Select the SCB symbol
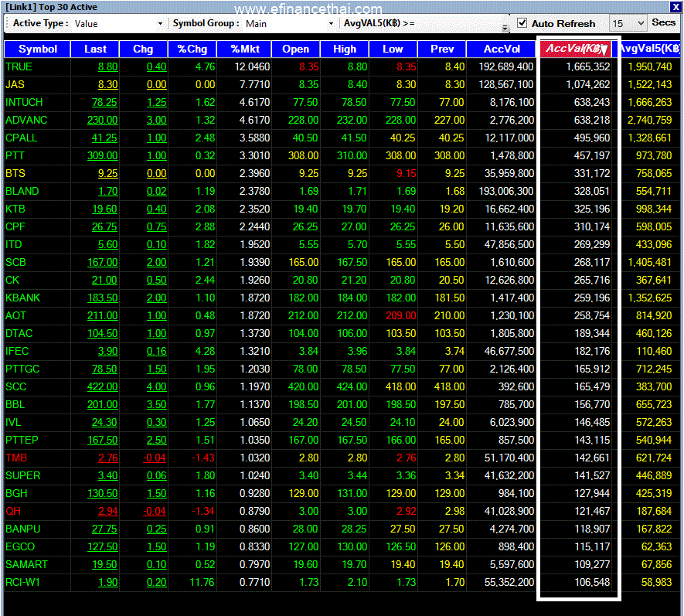 pyautogui.click(x=15, y=262)
